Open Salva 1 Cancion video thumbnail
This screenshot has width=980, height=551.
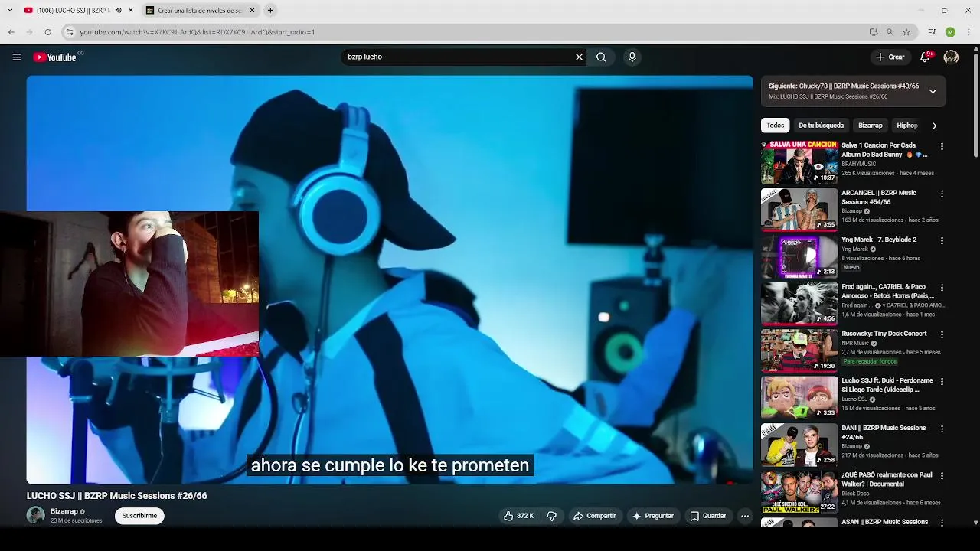[x=799, y=162]
